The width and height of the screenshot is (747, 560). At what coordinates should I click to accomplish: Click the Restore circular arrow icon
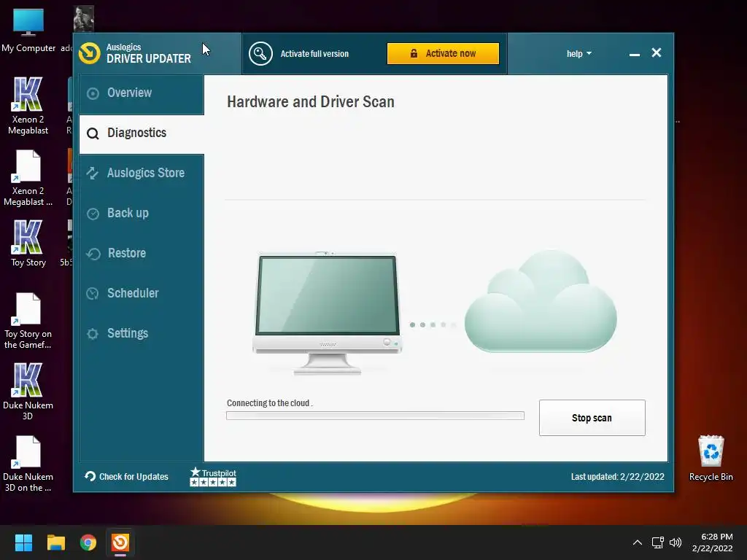coord(93,254)
